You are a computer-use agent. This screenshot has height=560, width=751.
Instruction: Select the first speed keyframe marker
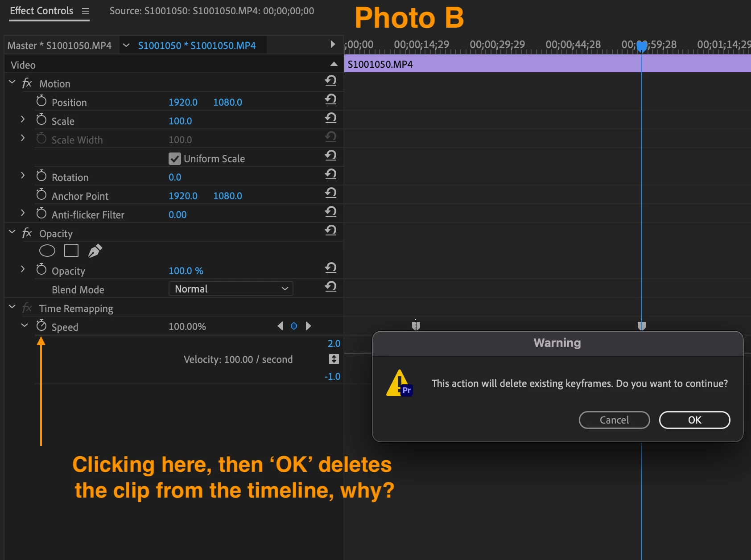click(416, 326)
